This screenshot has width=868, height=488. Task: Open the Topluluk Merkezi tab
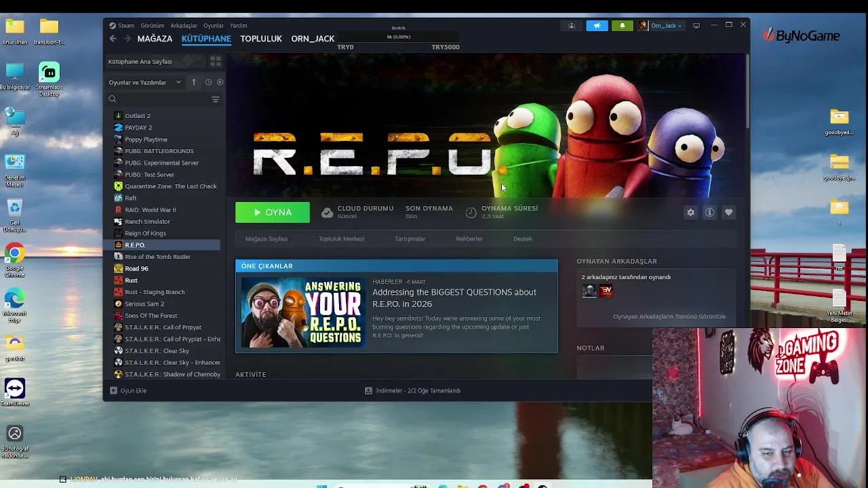(x=341, y=239)
